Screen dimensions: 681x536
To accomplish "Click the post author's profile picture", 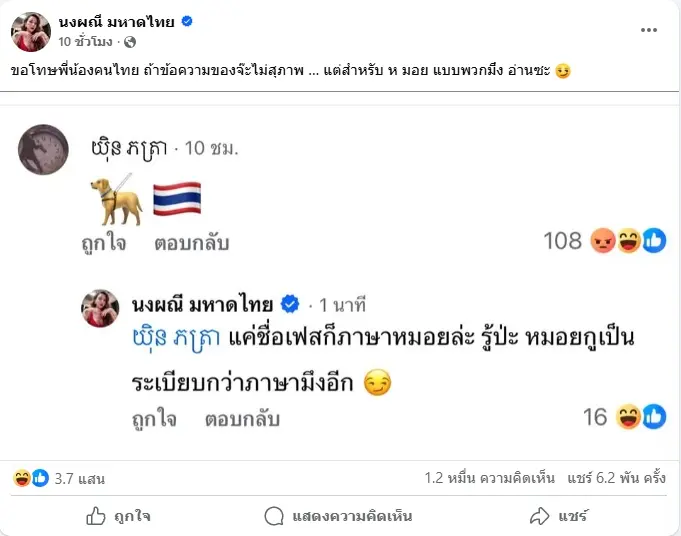I will [31, 31].
